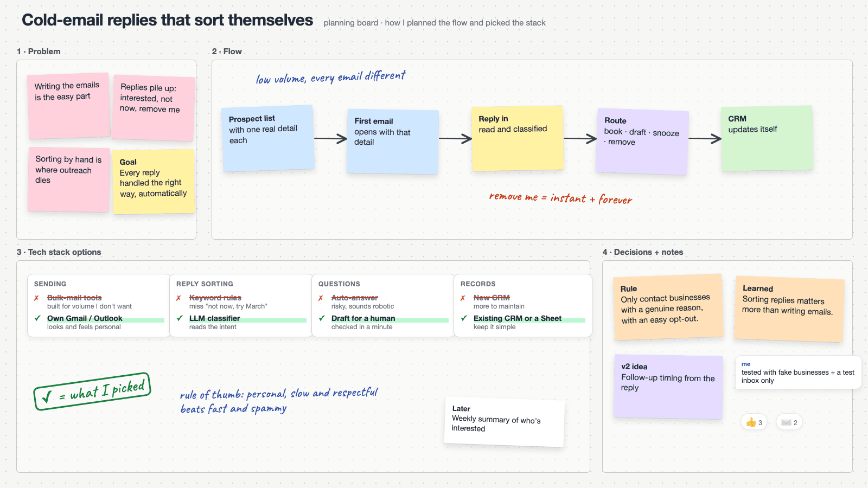Click the '4 · Decisions + notes' label
The image size is (868, 488).
click(642, 252)
